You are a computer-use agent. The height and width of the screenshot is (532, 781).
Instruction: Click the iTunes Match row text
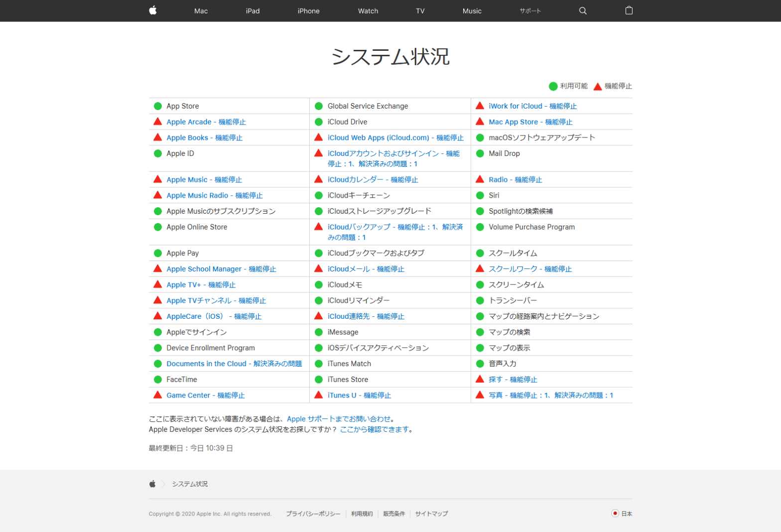[x=349, y=364]
